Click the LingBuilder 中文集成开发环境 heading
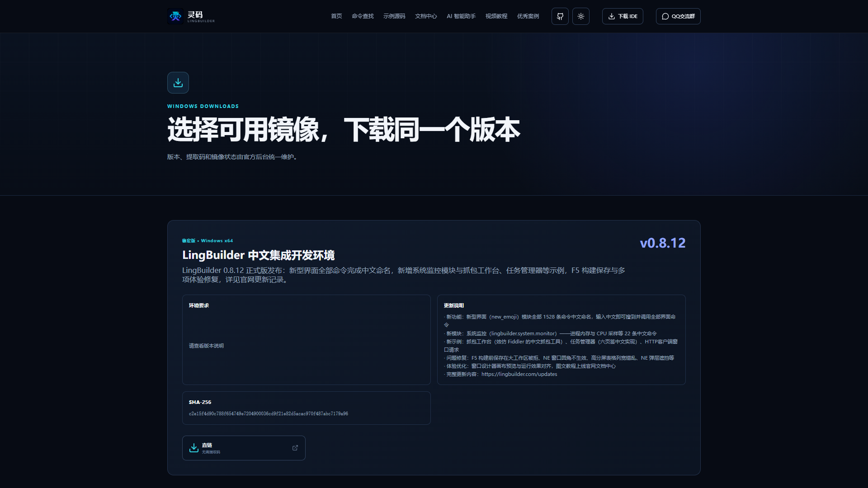The width and height of the screenshot is (868, 488). 259,255
